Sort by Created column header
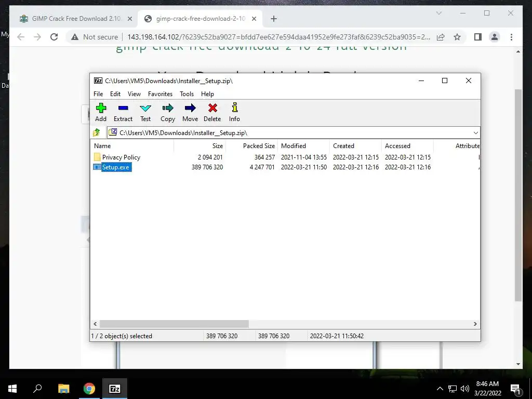The image size is (532, 399). (x=355, y=146)
